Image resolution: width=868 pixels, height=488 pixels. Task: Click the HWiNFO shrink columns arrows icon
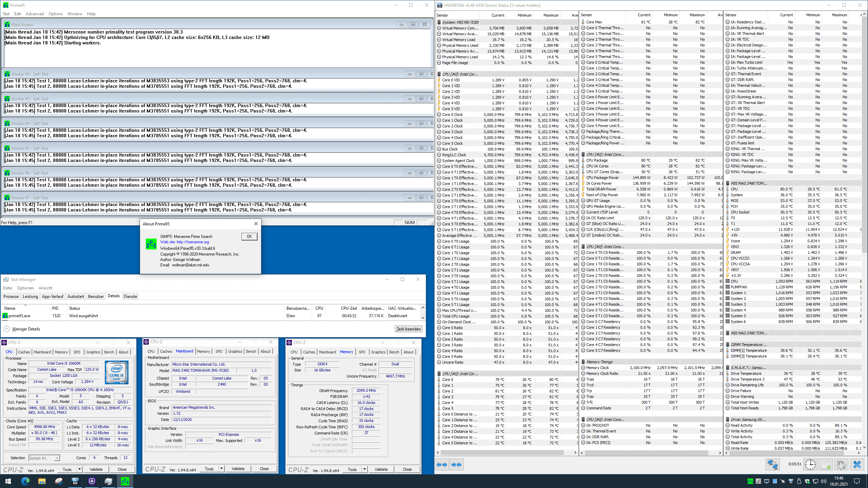click(x=456, y=465)
